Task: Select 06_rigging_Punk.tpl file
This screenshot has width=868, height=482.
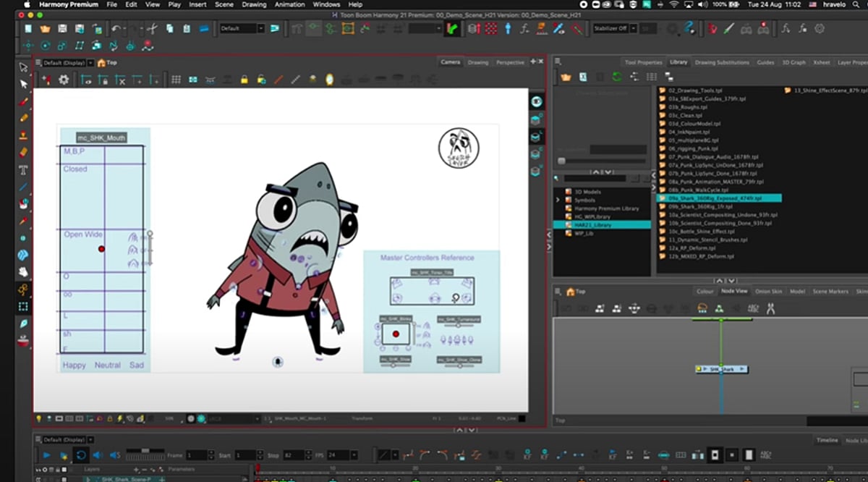Action: click(694, 148)
